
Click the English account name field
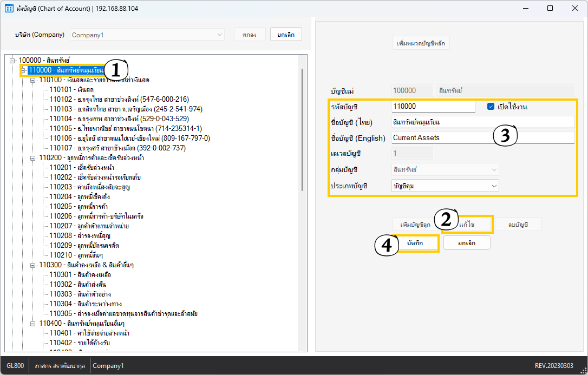click(x=482, y=138)
